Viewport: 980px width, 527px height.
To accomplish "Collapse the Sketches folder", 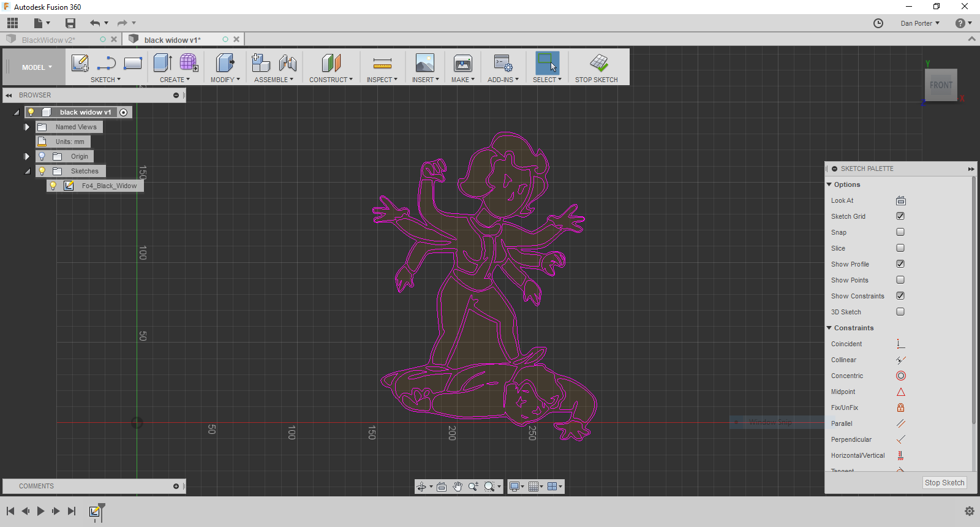I will (x=28, y=171).
